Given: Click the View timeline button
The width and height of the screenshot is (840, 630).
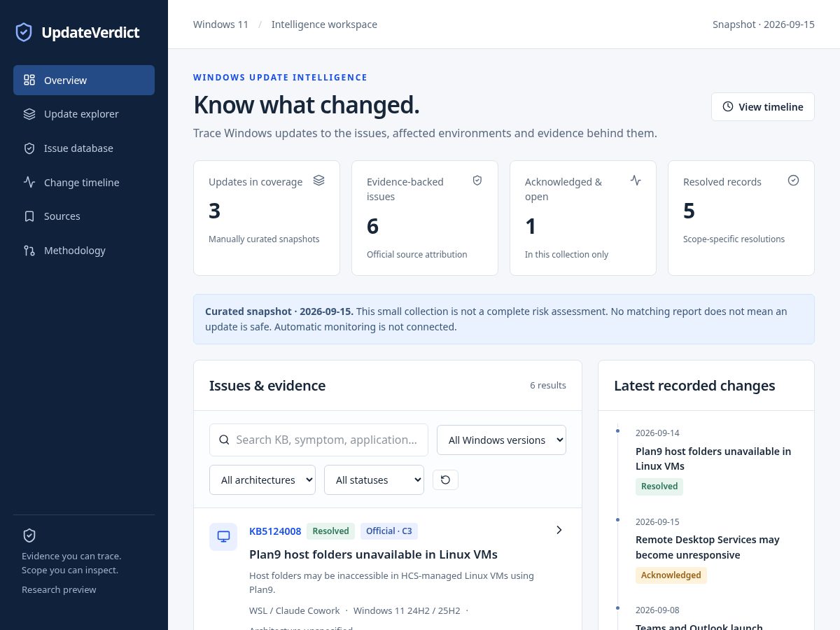Looking at the screenshot, I should coord(763,106).
